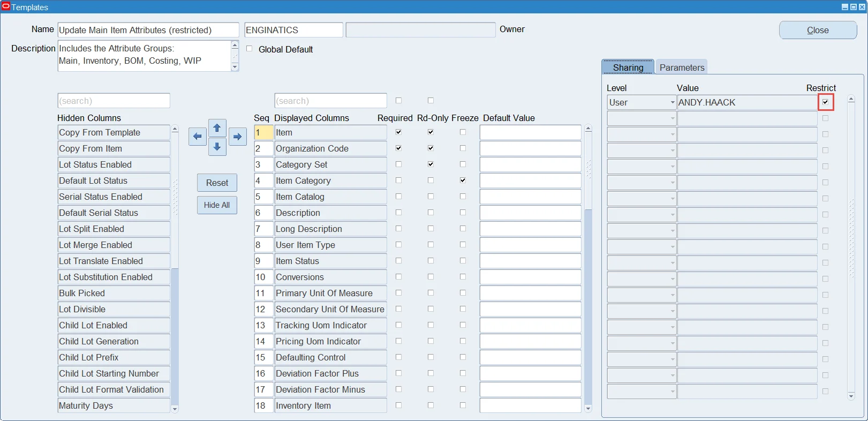Open fifth row Level dropdown

[x=673, y=167]
